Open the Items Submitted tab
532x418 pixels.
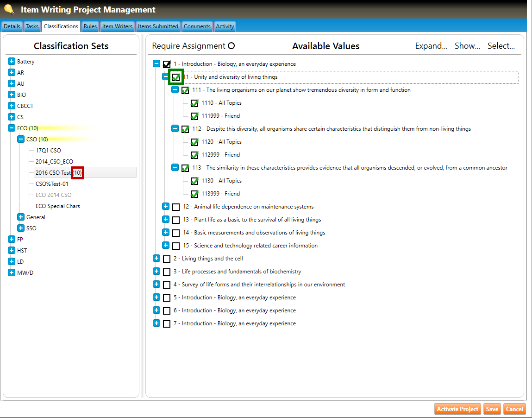[158, 26]
